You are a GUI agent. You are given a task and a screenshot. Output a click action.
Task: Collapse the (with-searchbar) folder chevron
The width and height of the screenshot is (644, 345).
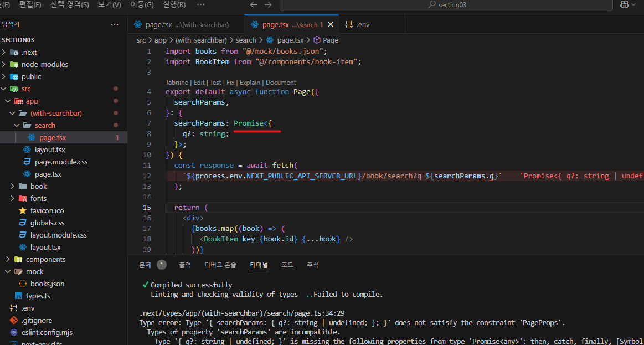point(12,114)
